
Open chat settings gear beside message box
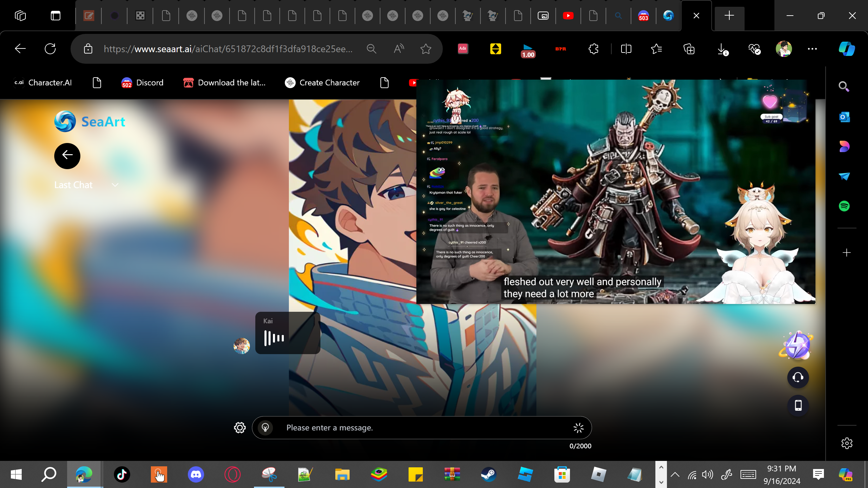point(240,428)
